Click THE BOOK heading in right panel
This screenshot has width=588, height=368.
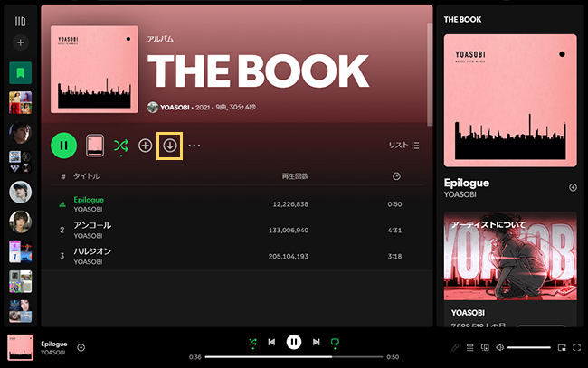[463, 20]
